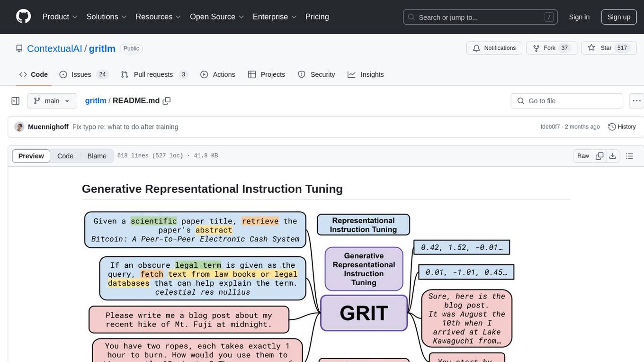This screenshot has width=644, height=362.
Task: Download the raw file
Action: coord(613,156)
